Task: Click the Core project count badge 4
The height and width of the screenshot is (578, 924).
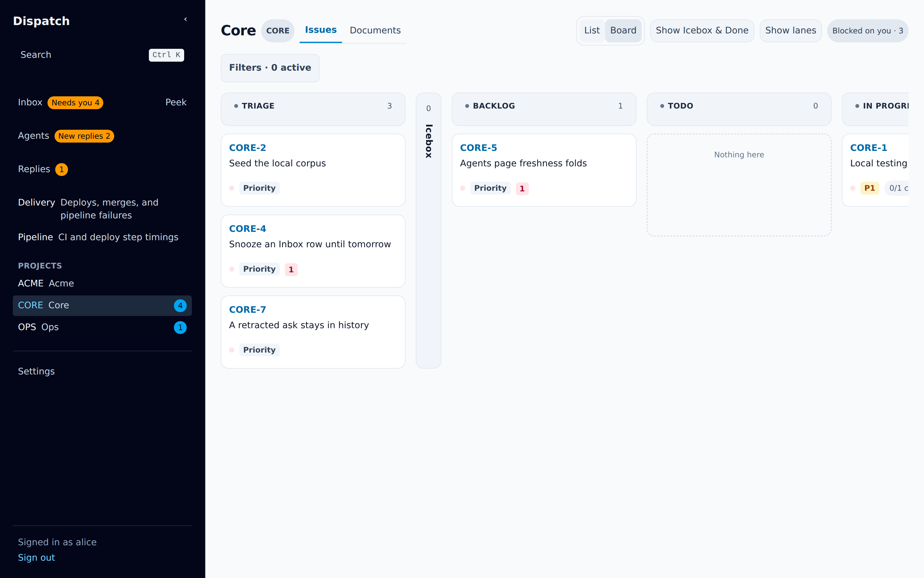Action: (x=180, y=305)
